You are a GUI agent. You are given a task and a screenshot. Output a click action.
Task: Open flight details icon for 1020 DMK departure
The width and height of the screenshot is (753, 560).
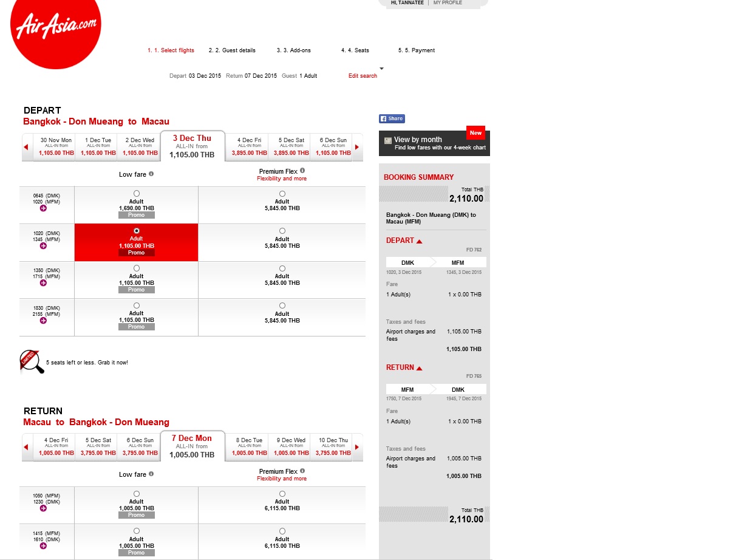click(43, 246)
